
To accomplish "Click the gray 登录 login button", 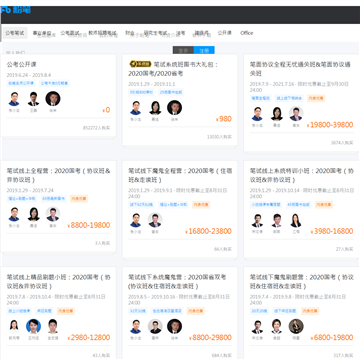I will pyautogui.click(x=183, y=50).
